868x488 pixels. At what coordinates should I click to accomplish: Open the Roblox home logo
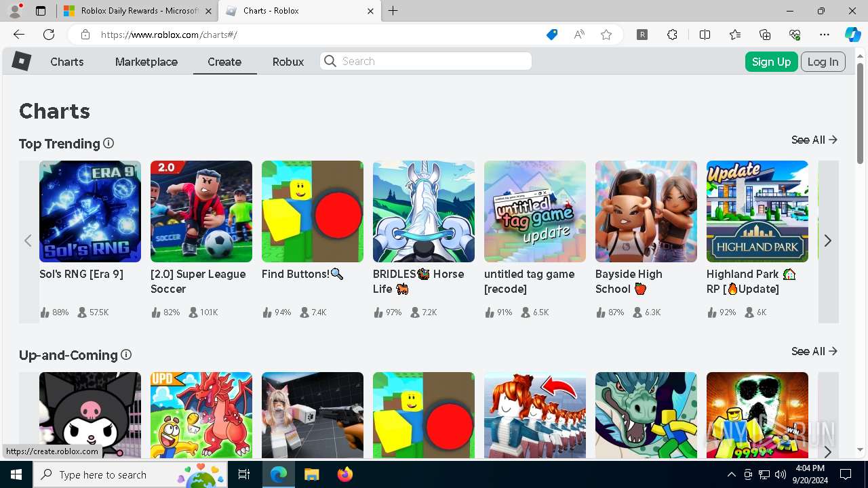[22, 61]
